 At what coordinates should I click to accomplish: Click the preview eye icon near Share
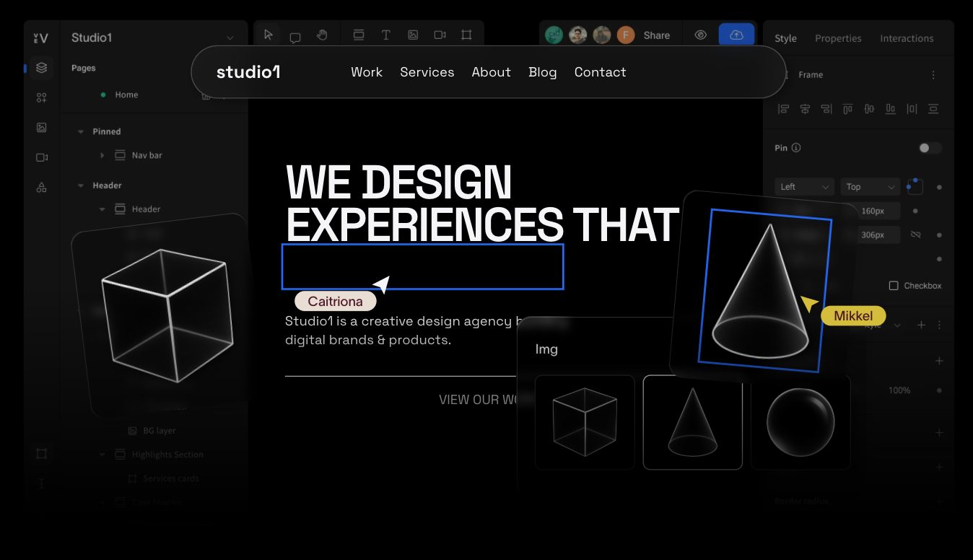700,34
